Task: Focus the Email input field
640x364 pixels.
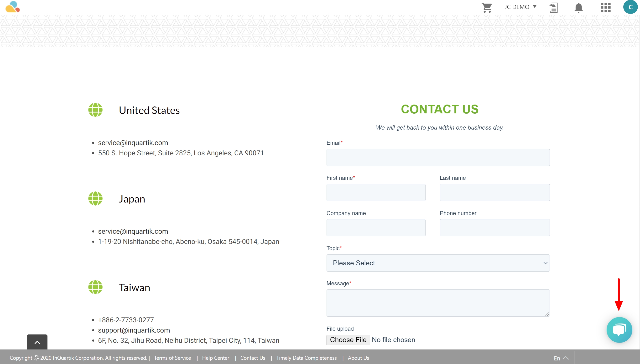Action: click(x=438, y=157)
